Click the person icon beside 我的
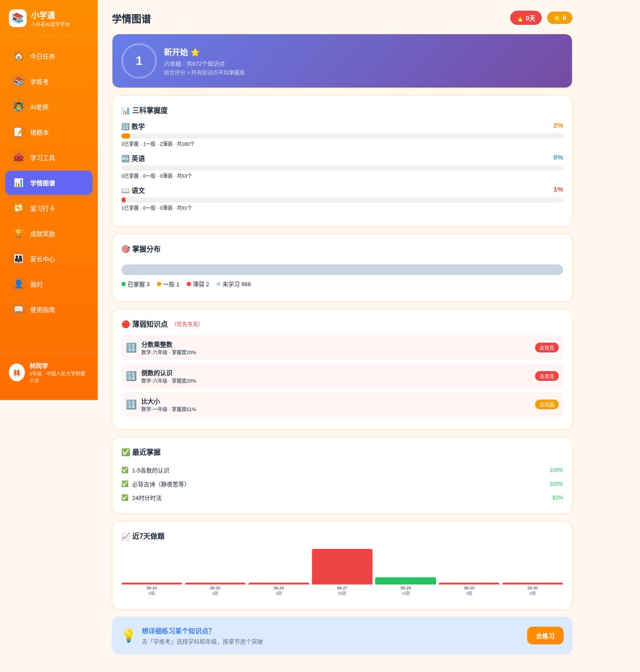 [18, 284]
